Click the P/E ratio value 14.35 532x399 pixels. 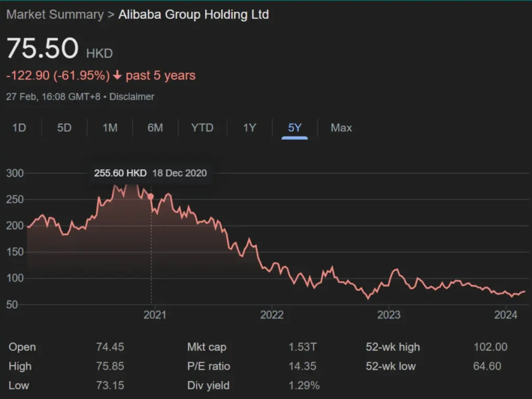tap(301, 366)
